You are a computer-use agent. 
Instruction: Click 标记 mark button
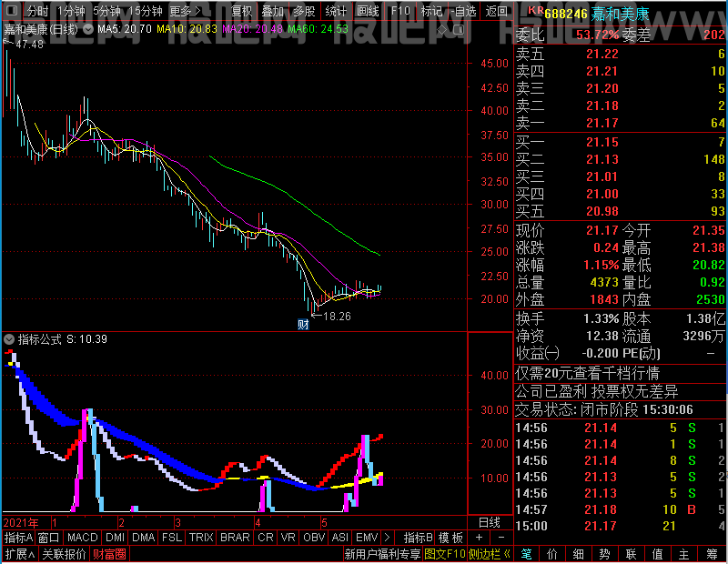point(431,11)
